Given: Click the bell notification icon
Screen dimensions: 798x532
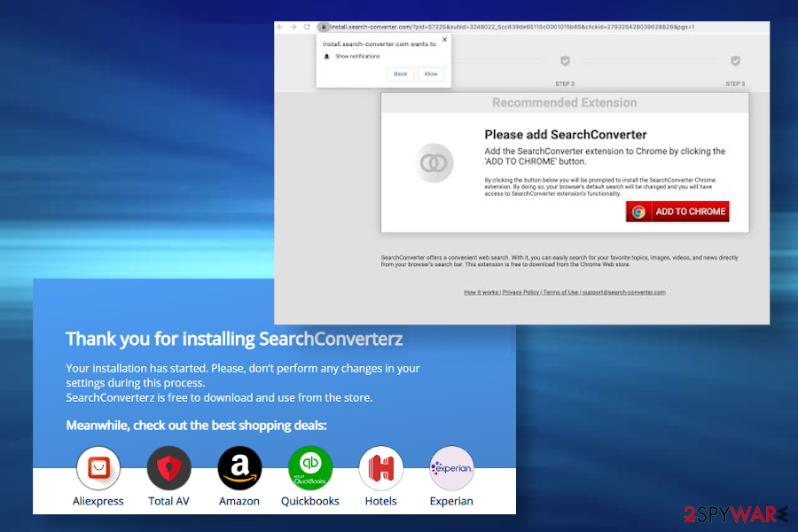Looking at the screenshot, I should click(326, 57).
